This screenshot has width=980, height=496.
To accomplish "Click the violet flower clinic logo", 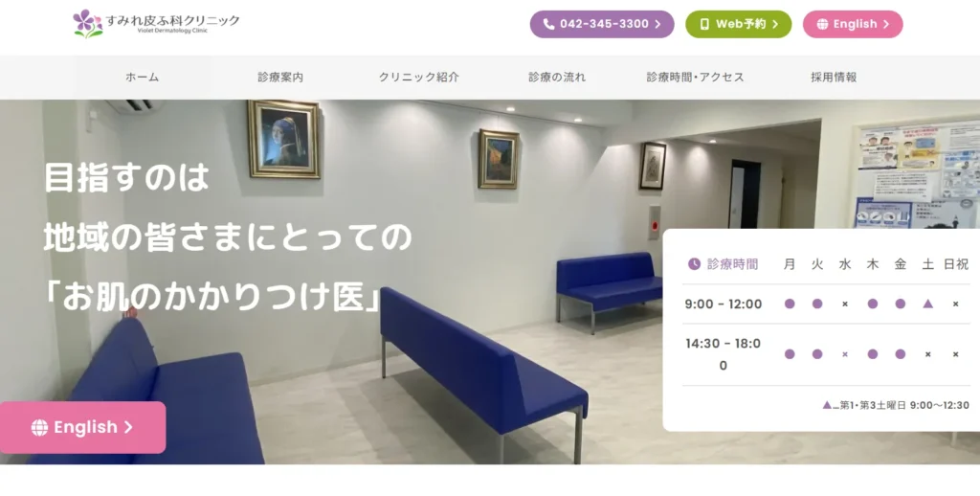I will pyautogui.click(x=87, y=24).
